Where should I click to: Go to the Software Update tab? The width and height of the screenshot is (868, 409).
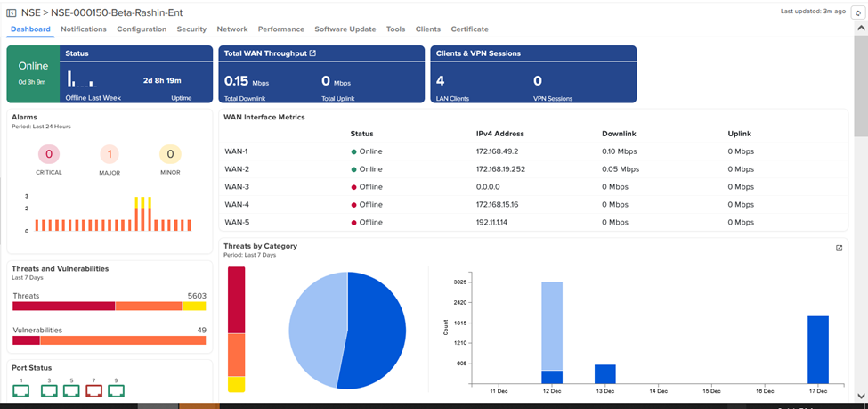(x=345, y=29)
